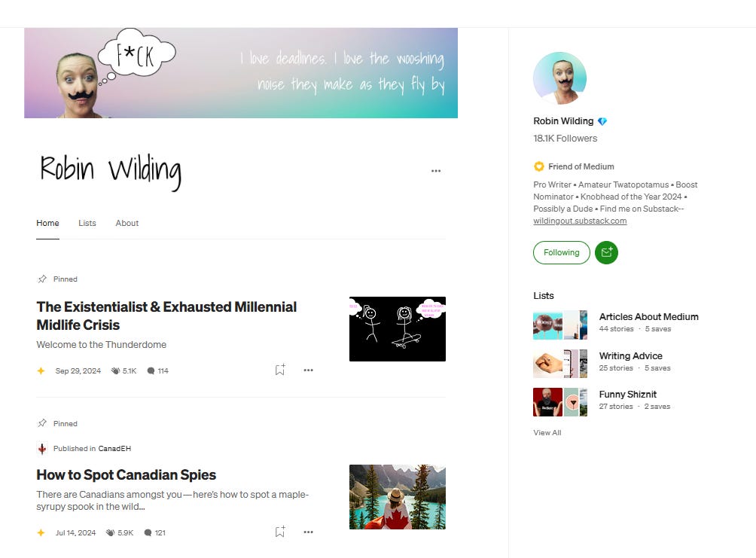Click the clap icon showing 5.1K
Image resolution: width=756 pixels, height=558 pixels.
click(115, 371)
